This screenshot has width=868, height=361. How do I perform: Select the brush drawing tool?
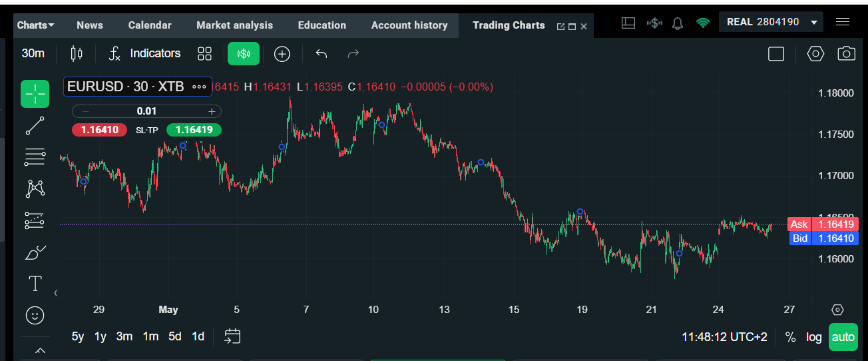35,252
